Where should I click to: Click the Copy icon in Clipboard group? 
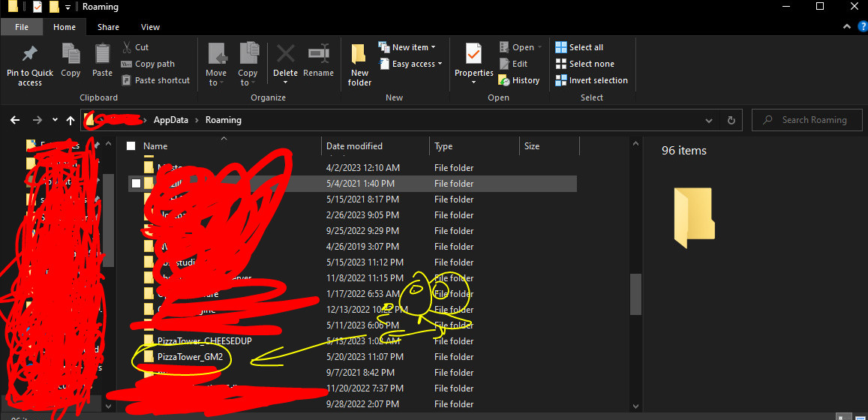click(x=71, y=55)
